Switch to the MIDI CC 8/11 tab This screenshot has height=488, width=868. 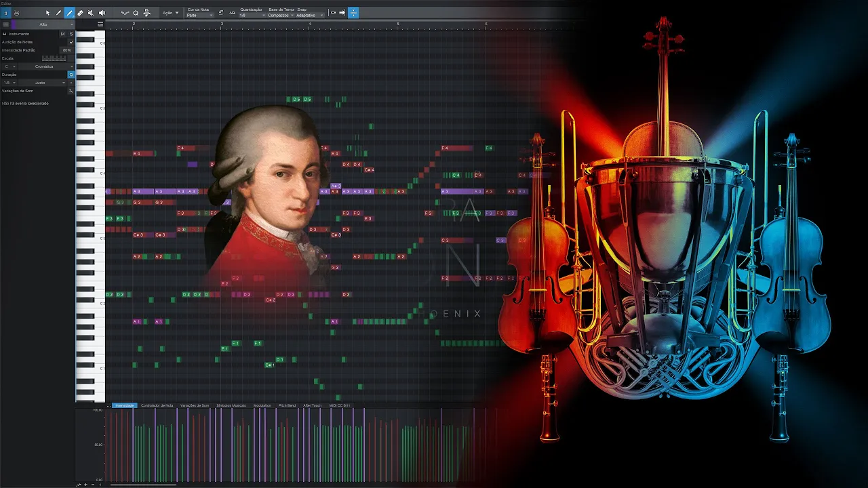point(340,405)
